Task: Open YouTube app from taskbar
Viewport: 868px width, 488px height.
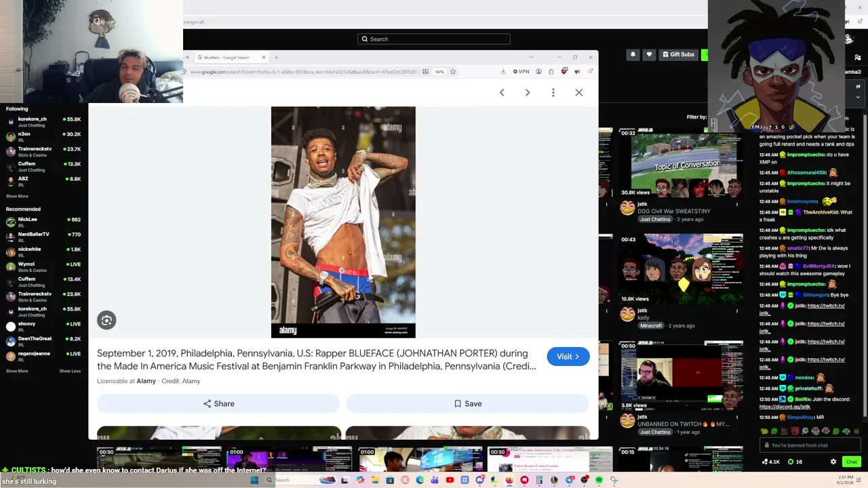Action: tap(450, 480)
